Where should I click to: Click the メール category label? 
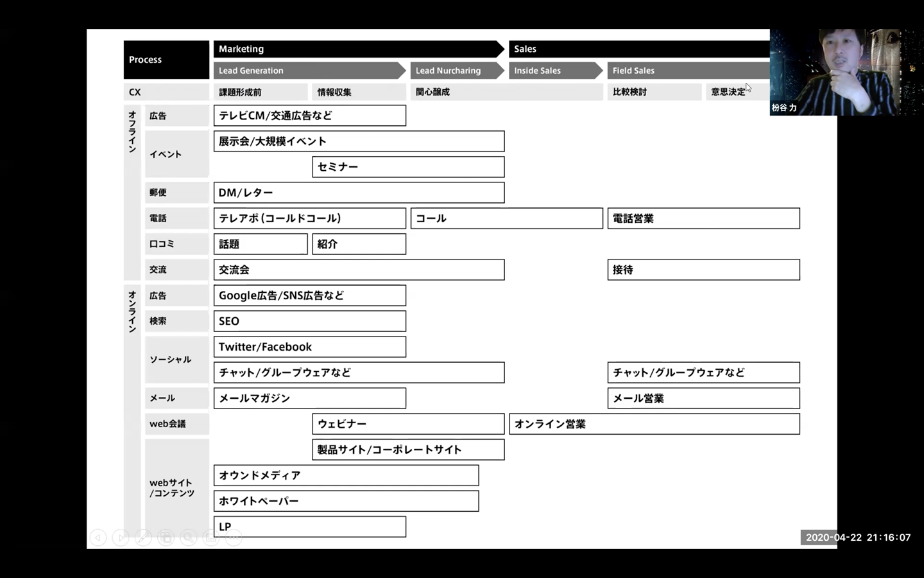click(177, 398)
